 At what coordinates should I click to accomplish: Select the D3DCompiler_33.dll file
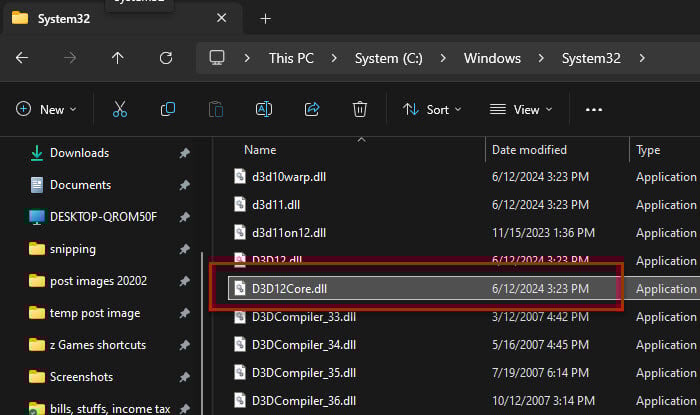click(304, 317)
